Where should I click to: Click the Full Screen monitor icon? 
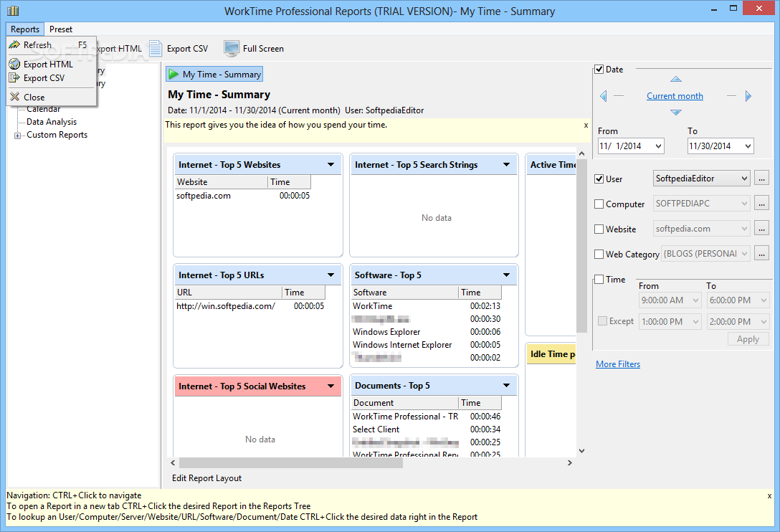click(x=232, y=48)
